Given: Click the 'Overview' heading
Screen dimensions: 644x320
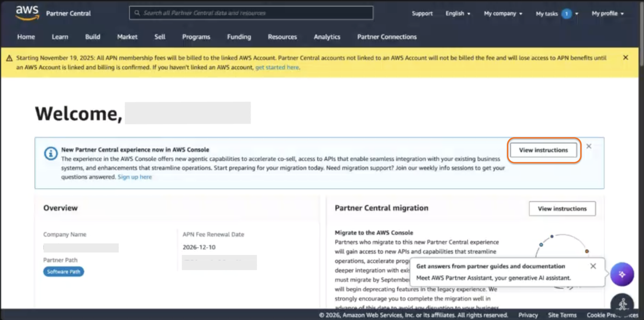Looking at the screenshot, I should [60, 208].
